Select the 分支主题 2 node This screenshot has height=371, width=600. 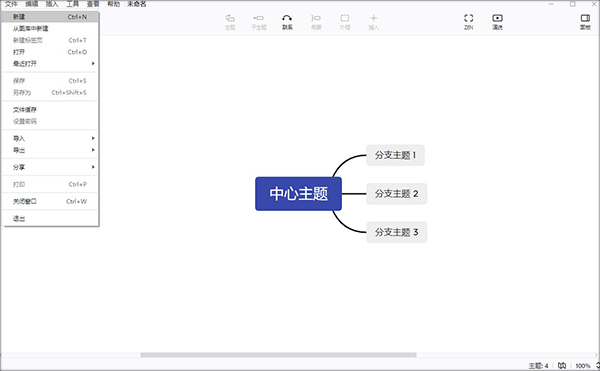[396, 194]
